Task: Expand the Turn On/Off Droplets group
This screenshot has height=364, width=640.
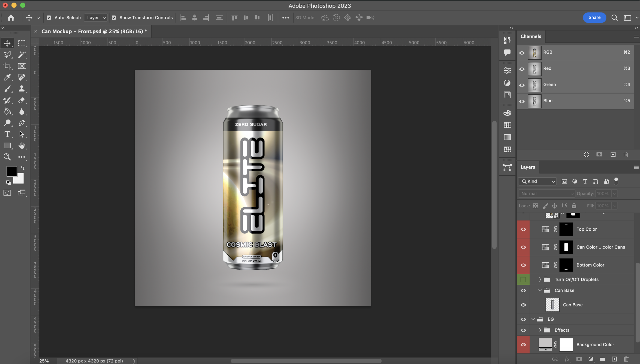Action: pyautogui.click(x=540, y=280)
